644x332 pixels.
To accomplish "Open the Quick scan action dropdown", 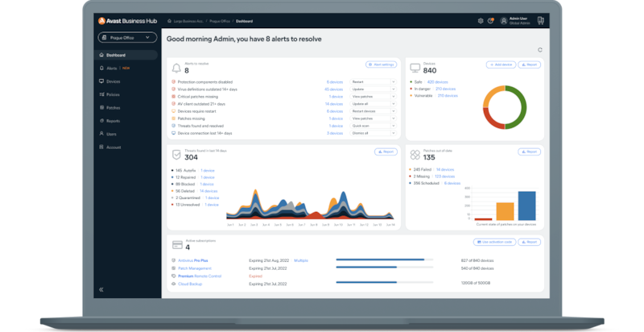I will (394, 126).
